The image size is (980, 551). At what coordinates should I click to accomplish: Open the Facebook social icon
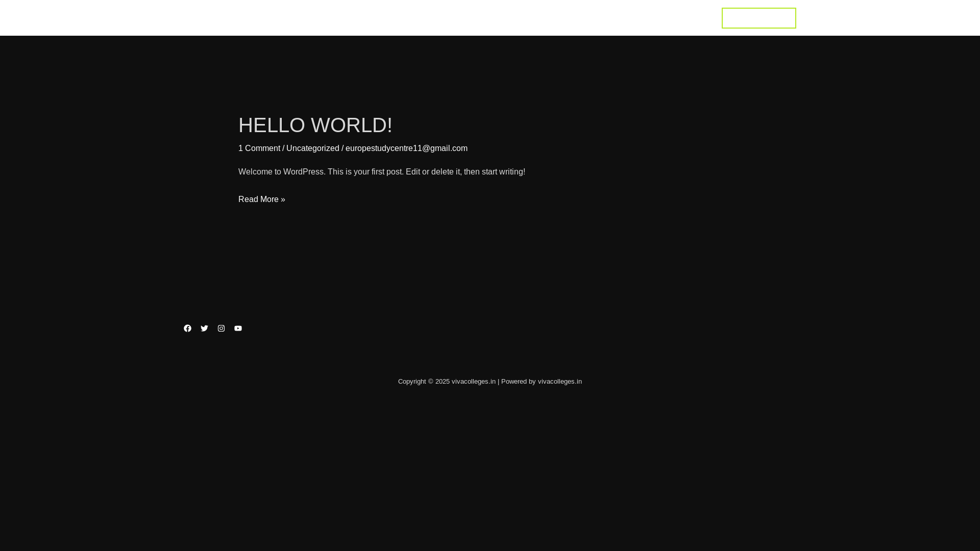[187, 328]
